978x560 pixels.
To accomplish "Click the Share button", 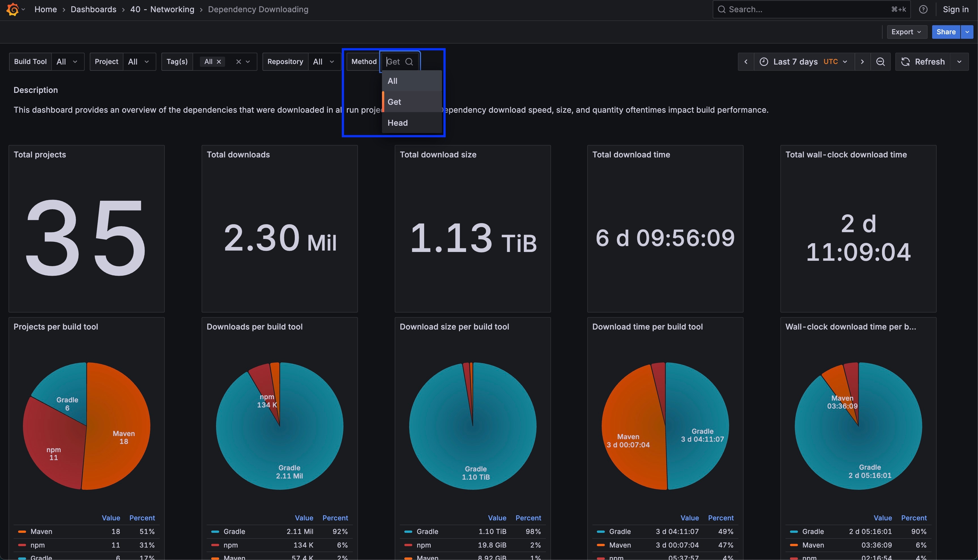I will tap(946, 31).
